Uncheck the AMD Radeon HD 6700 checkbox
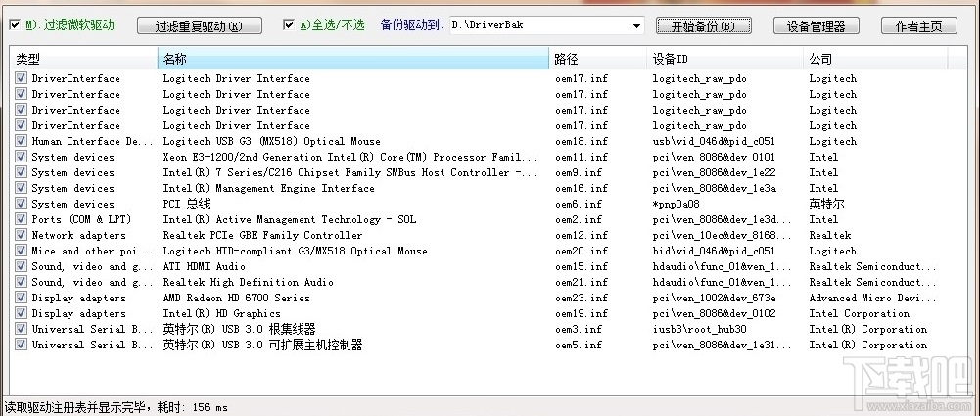The image size is (980, 416). coord(22,298)
